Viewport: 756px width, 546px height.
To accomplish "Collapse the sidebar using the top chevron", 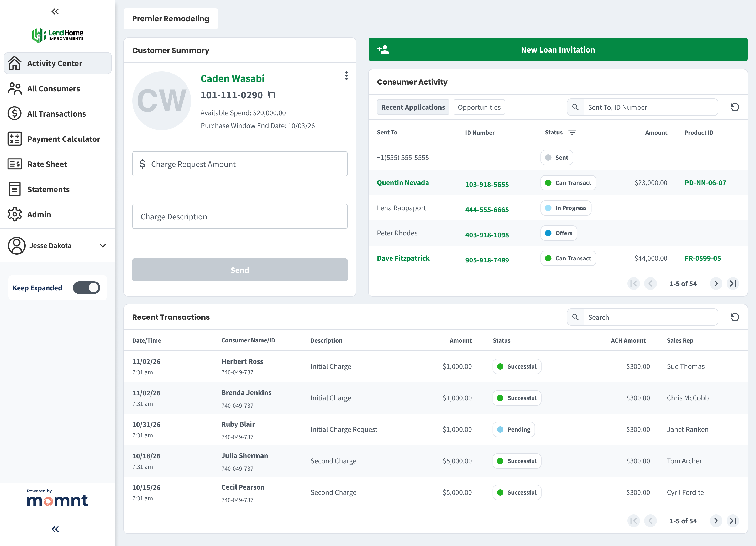I will tap(55, 11).
